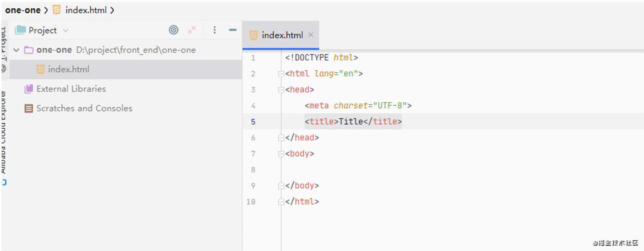The image size is (644, 251).
Task: Select External Libraries node
Action: click(x=71, y=89)
